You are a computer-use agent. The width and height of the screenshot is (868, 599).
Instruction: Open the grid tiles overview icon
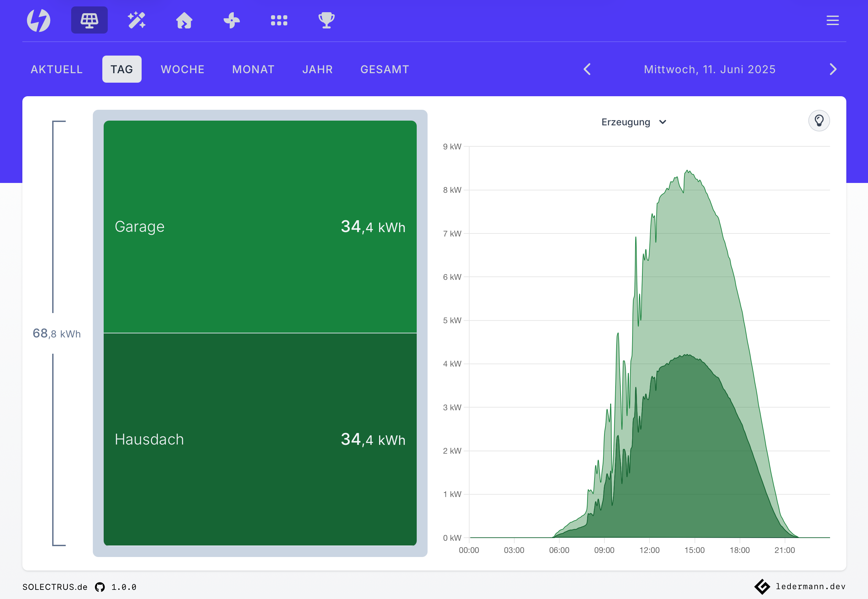click(x=279, y=20)
